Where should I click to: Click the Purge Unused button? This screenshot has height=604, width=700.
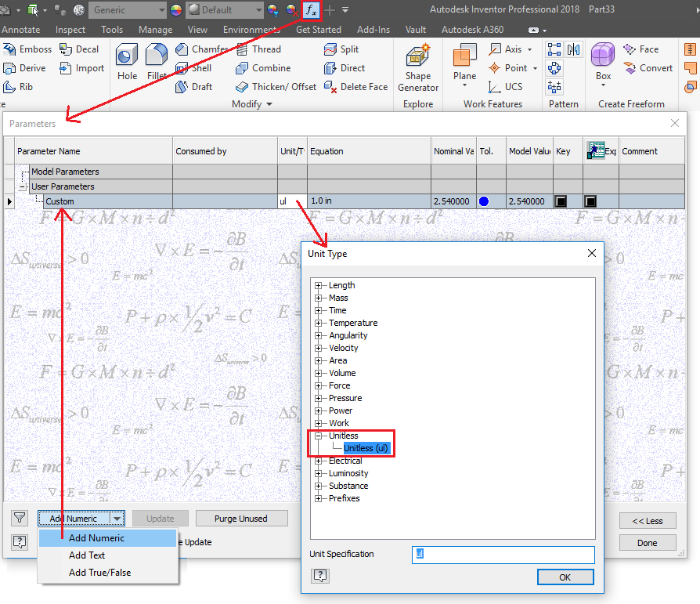click(241, 518)
